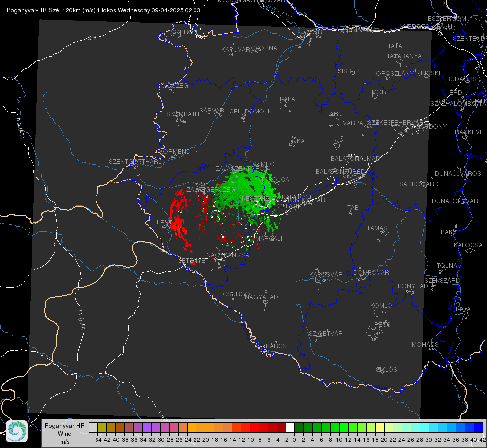Click the 'A 9 (AT)' road label
Screen dimensions: 487x448
point(20,128)
